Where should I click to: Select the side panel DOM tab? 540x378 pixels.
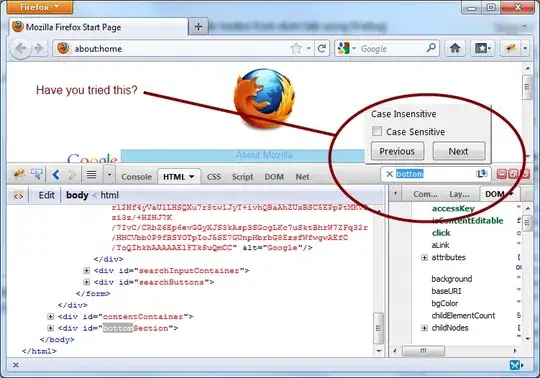(x=499, y=194)
